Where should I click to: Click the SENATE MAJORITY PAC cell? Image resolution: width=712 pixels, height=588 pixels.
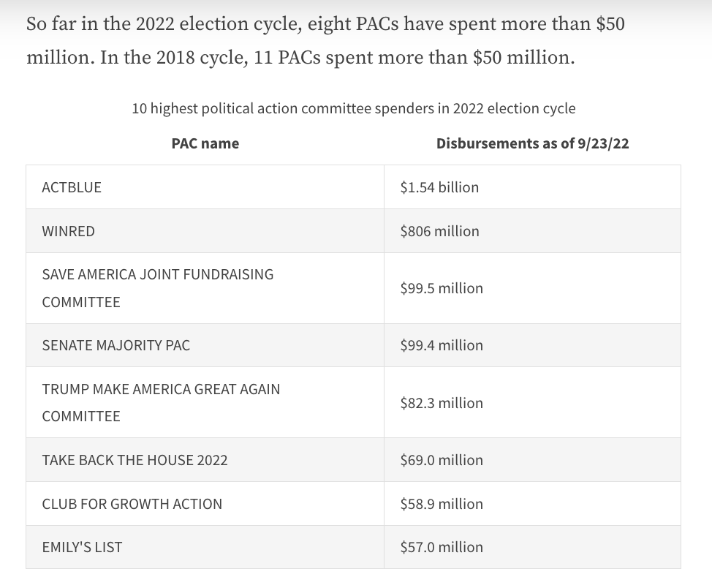(x=116, y=345)
